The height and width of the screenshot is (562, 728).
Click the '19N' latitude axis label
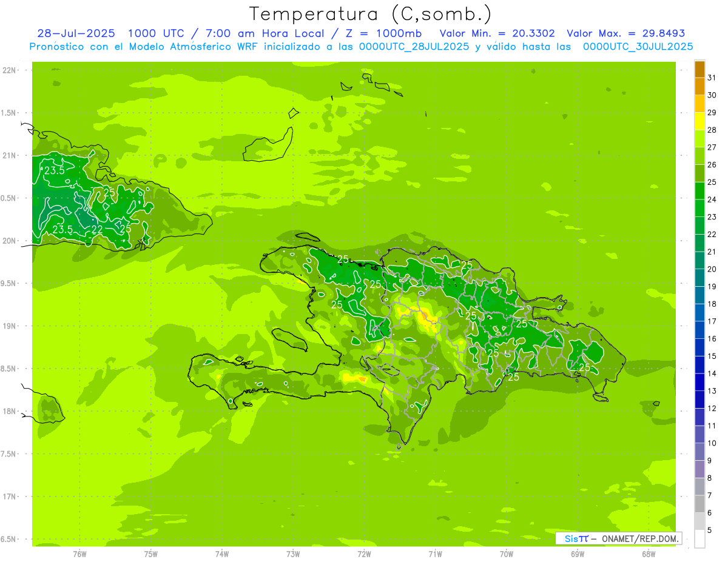pyautogui.click(x=10, y=326)
